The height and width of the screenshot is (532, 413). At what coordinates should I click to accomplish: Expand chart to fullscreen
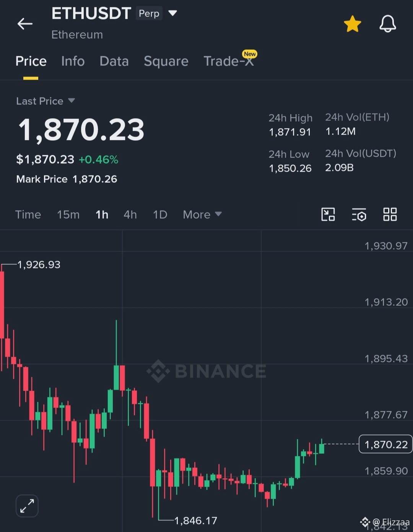[27, 506]
